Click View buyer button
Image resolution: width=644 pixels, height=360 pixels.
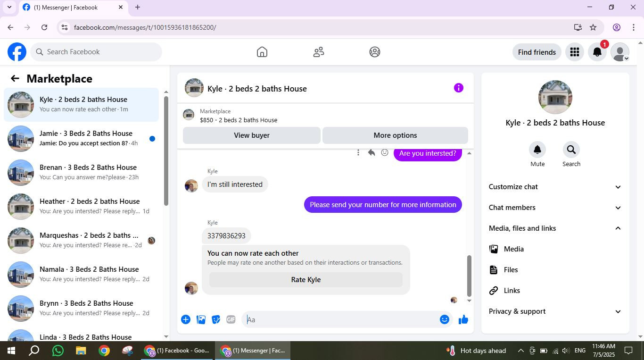pos(252,135)
